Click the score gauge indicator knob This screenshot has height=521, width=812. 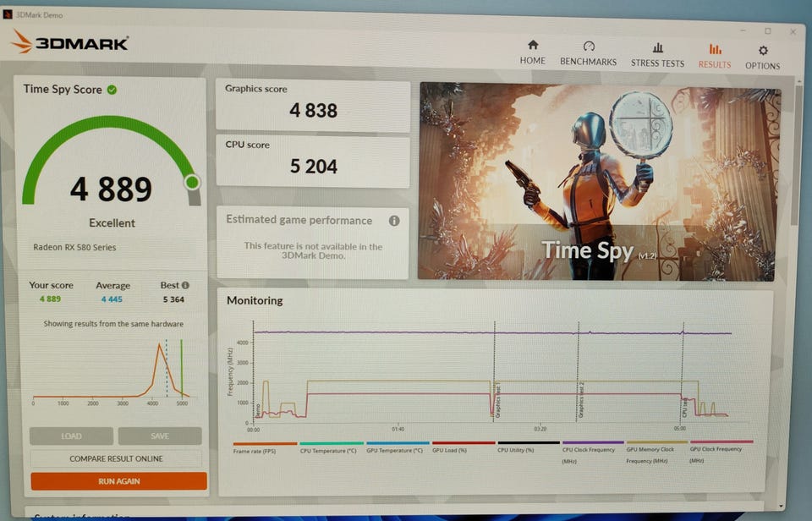[193, 183]
